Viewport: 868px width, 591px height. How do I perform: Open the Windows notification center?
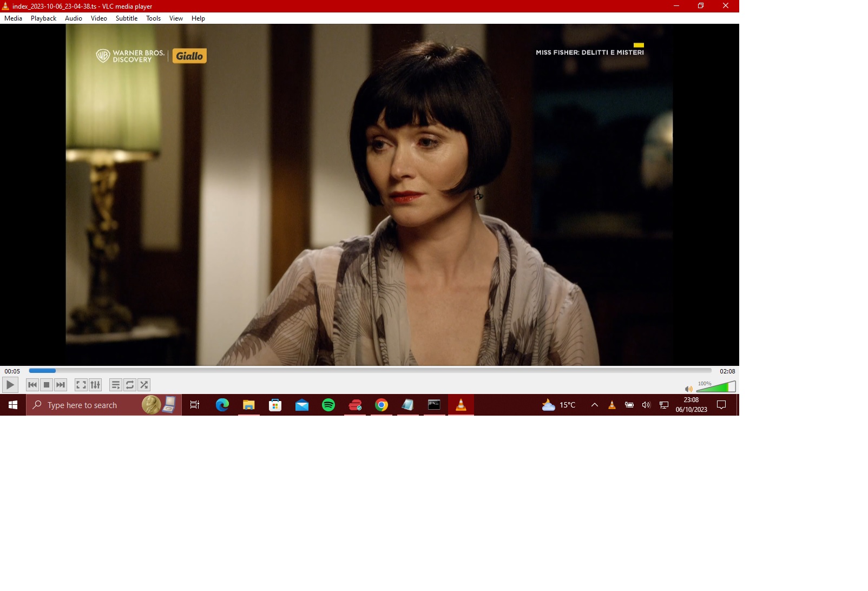721,405
